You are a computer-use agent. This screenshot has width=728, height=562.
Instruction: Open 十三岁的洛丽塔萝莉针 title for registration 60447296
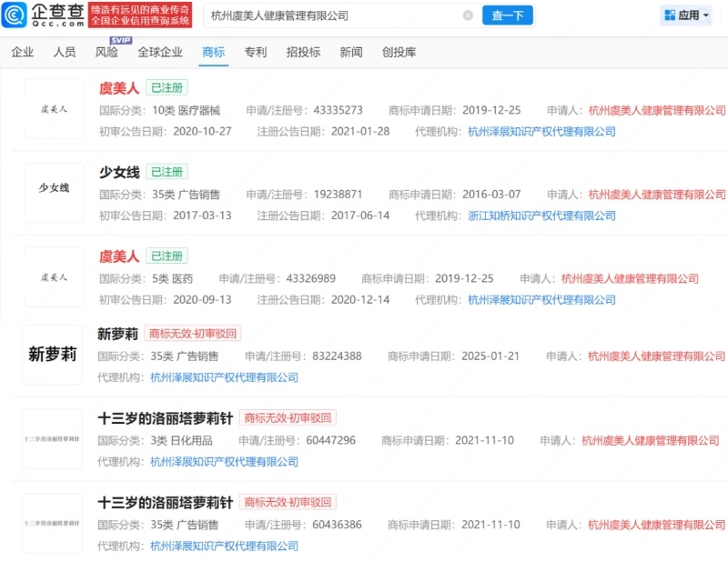166,418
